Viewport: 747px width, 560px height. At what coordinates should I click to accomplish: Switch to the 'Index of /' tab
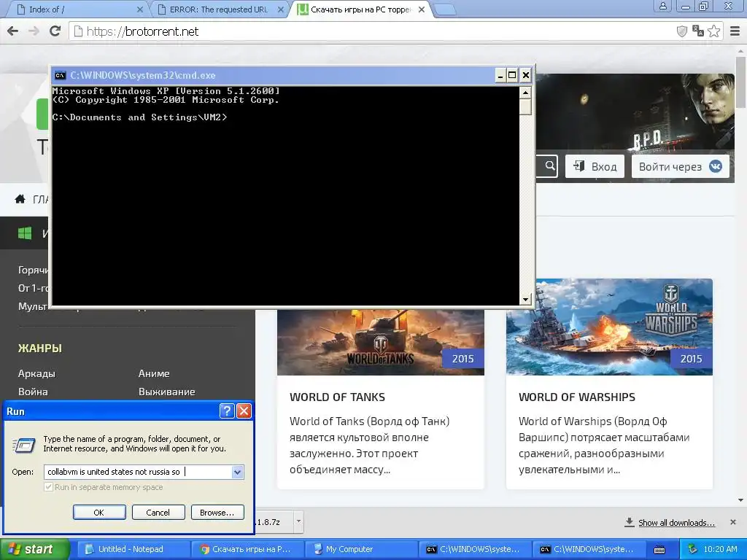76,9
